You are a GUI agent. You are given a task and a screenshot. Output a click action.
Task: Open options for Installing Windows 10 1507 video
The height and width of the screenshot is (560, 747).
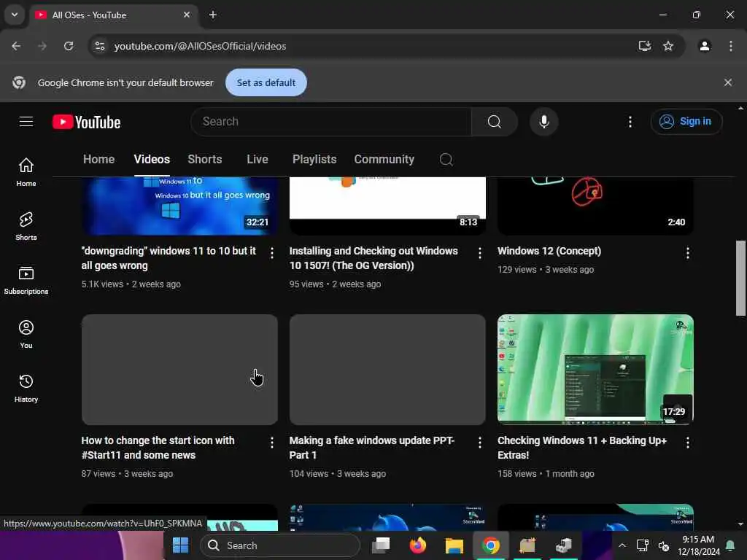(480, 253)
